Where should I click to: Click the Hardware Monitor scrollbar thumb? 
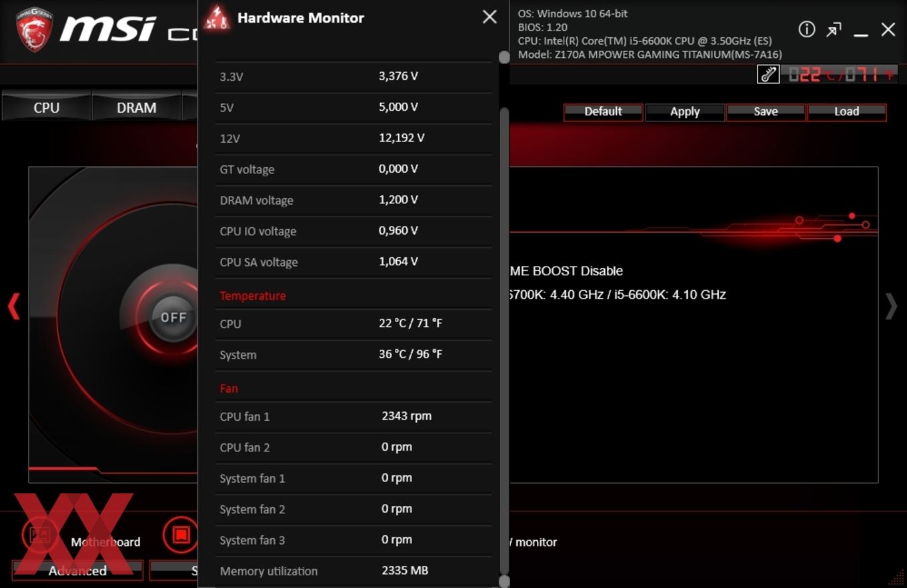click(x=504, y=340)
